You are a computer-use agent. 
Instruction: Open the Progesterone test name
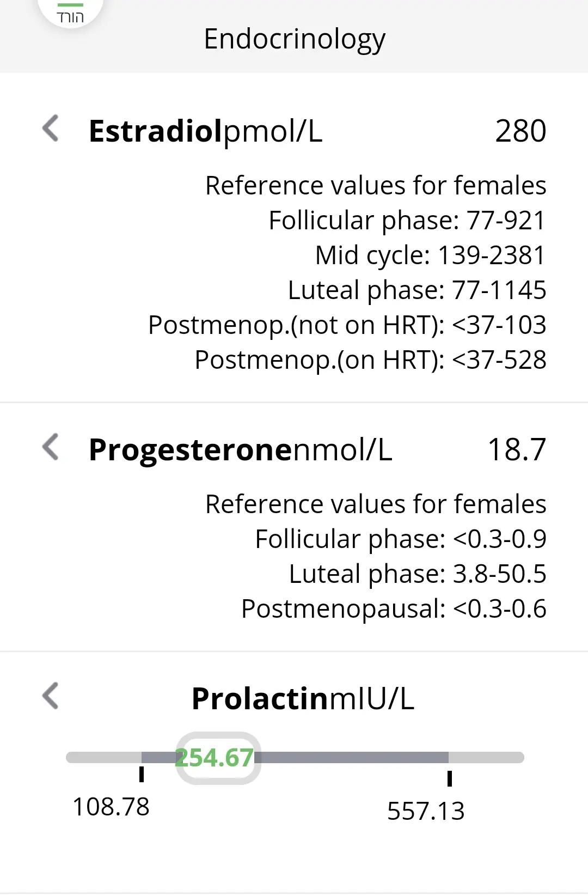191,450
